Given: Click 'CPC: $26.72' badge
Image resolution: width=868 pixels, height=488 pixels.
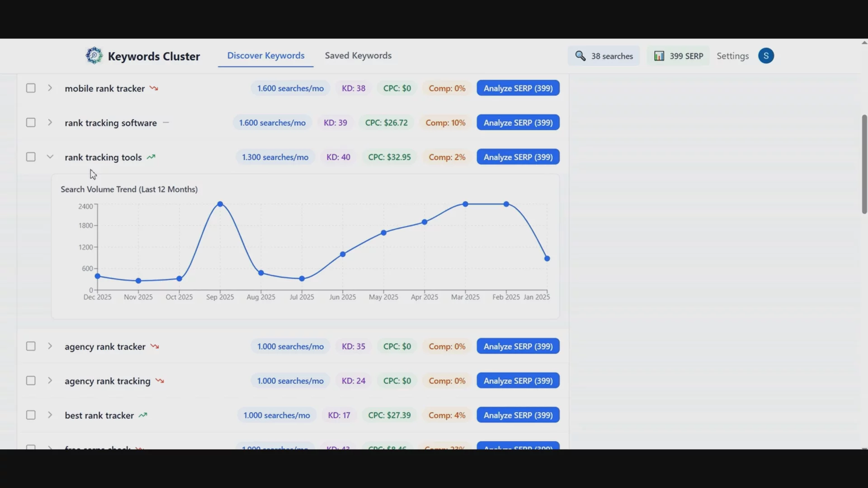Looking at the screenshot, I should click(x=386, y=122).
